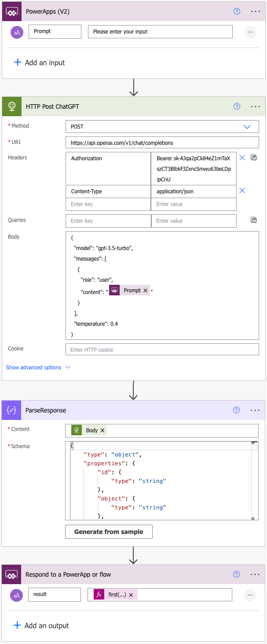Click the ParseResponse card title
Viewport: 267px width, 644px height.
[x=46, y=410]
